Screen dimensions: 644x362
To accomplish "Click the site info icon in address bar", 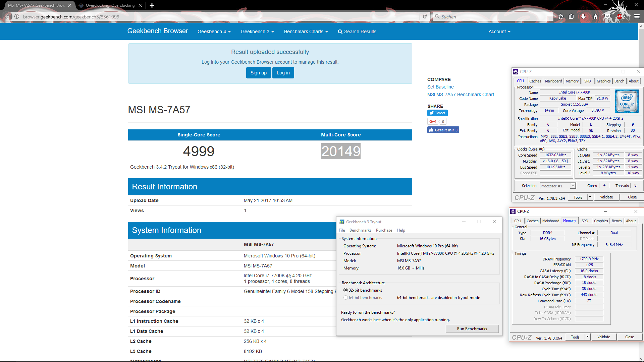I will (x=17, y=16).
